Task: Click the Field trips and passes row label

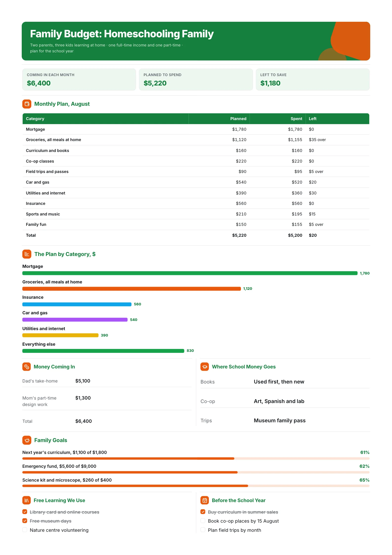Action: pos(47,172)
